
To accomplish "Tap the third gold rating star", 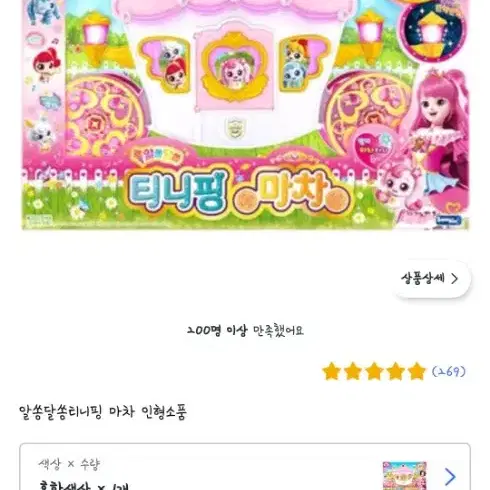I will click(374, 371).
